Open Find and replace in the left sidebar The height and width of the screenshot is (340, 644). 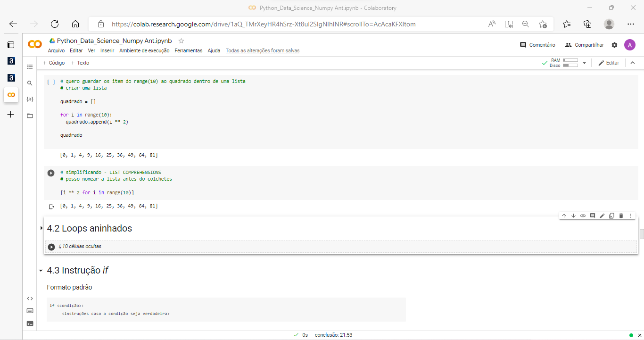point(30,83)
